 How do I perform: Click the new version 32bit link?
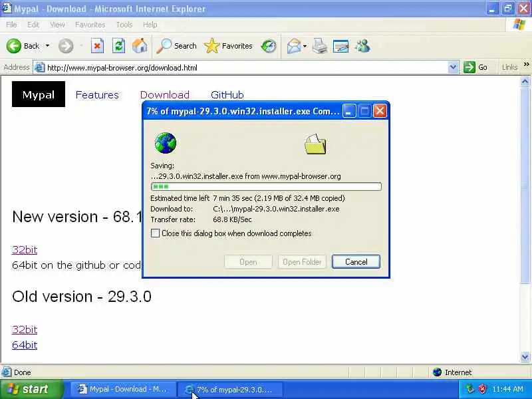pyautogui.click(x=25, y=250)
